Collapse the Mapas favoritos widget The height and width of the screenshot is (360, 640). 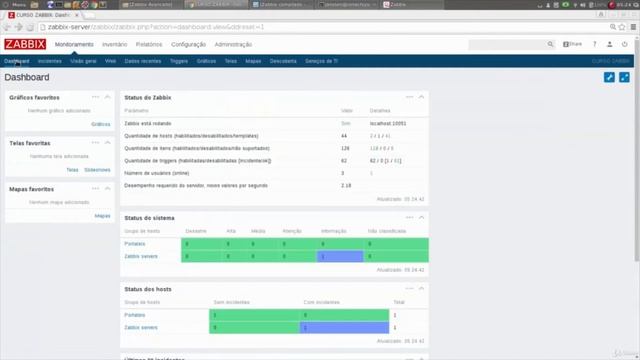107,189
